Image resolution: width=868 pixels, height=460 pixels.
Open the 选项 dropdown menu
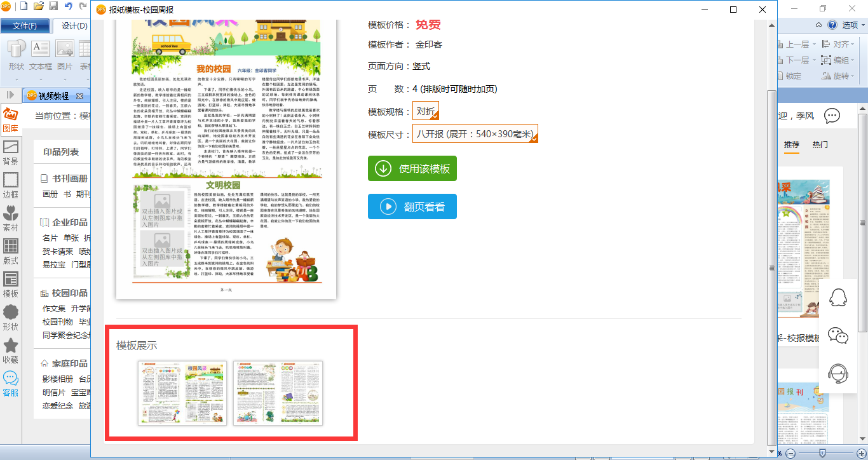coord(854,25)
